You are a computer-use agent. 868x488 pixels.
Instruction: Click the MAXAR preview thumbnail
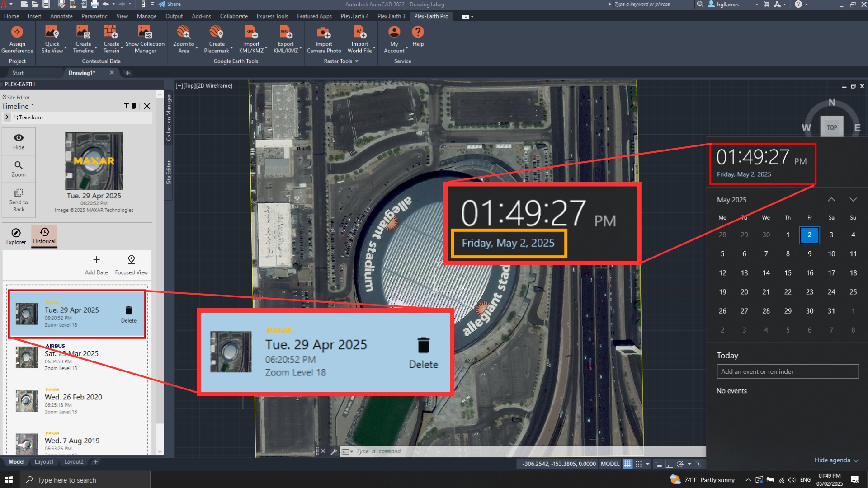click(x=94, y=161)
